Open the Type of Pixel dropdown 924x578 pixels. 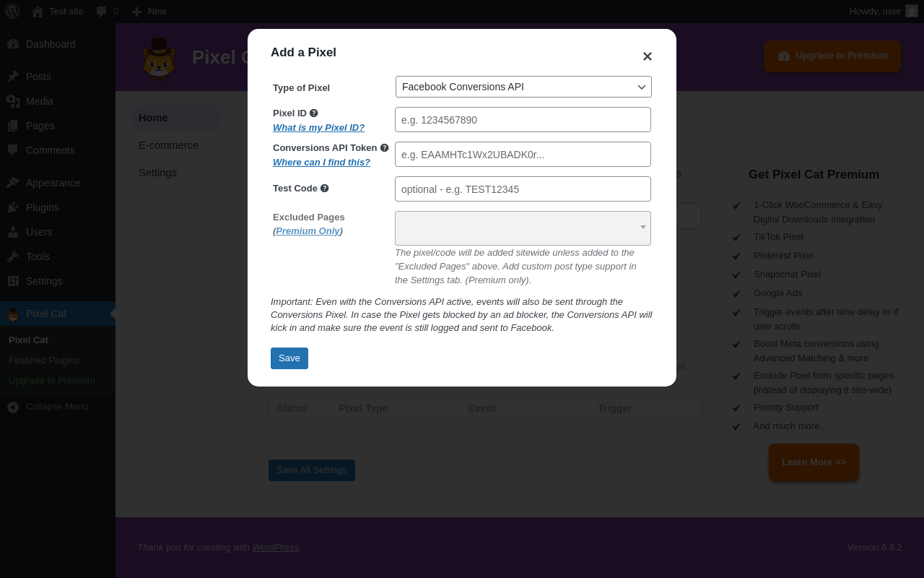(523, 87)
